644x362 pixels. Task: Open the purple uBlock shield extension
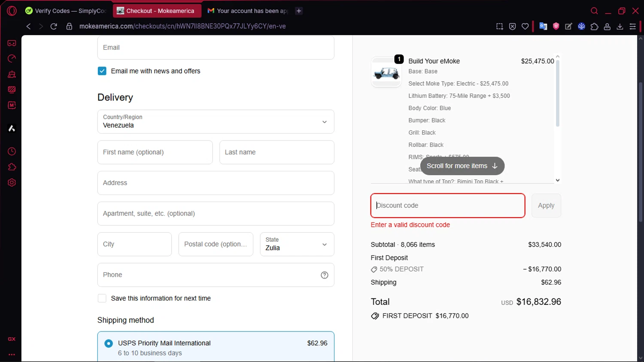556,26
